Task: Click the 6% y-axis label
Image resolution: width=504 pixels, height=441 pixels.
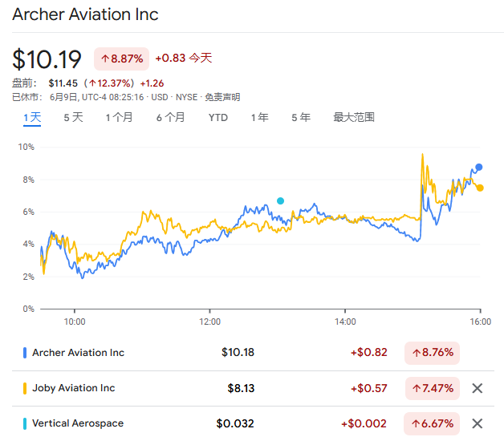Action: (28, 212)
